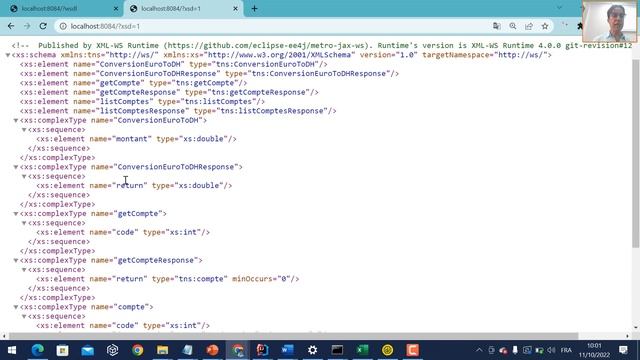Click the element line name="getCompte"

pos(133,83)
